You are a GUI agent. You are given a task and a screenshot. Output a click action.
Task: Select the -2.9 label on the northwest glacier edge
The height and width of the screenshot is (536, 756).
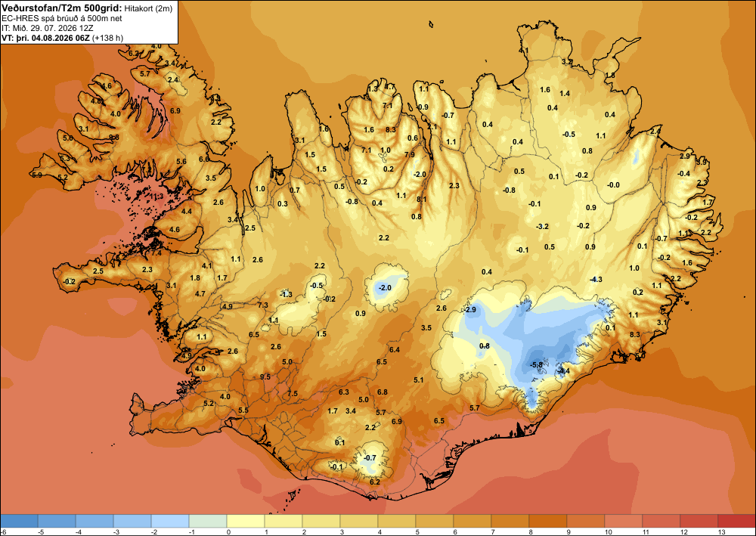pyautogui.click(x=470, y=309)
